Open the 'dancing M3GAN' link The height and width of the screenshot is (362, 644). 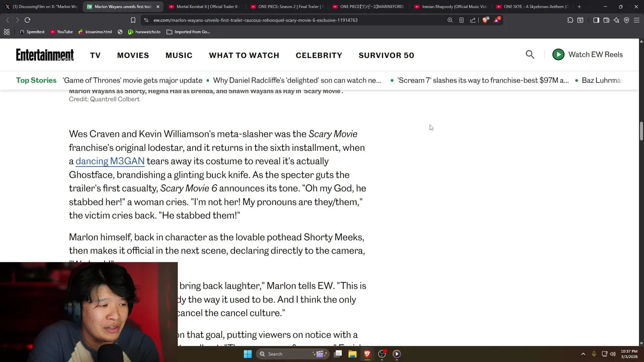tap(110, 161)
